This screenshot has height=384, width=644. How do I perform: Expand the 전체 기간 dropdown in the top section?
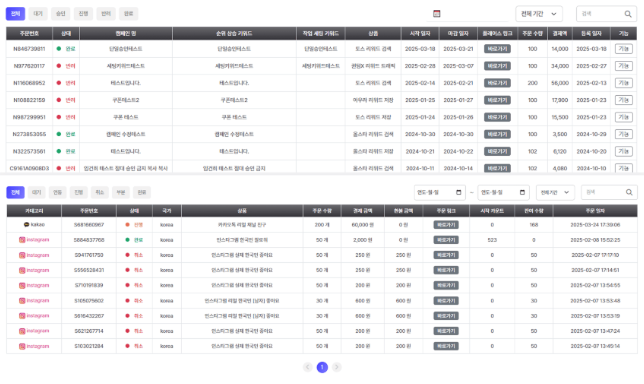(x=539, y=14)
